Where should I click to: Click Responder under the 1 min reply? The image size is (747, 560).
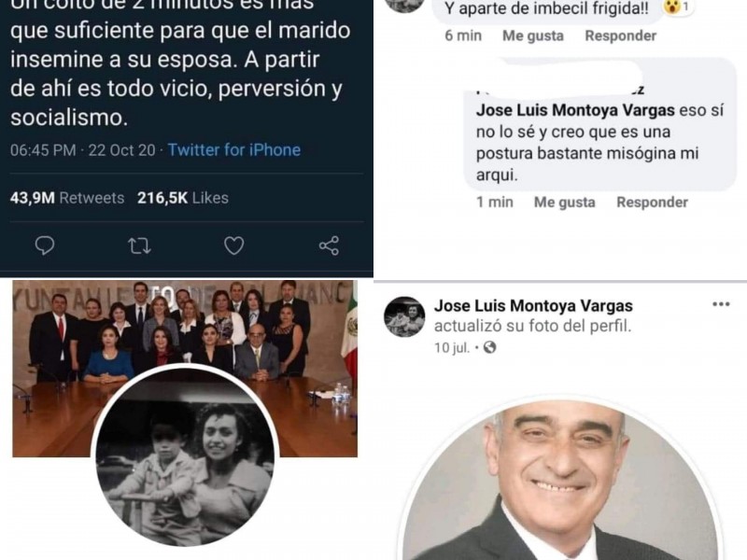pos(652,203)
